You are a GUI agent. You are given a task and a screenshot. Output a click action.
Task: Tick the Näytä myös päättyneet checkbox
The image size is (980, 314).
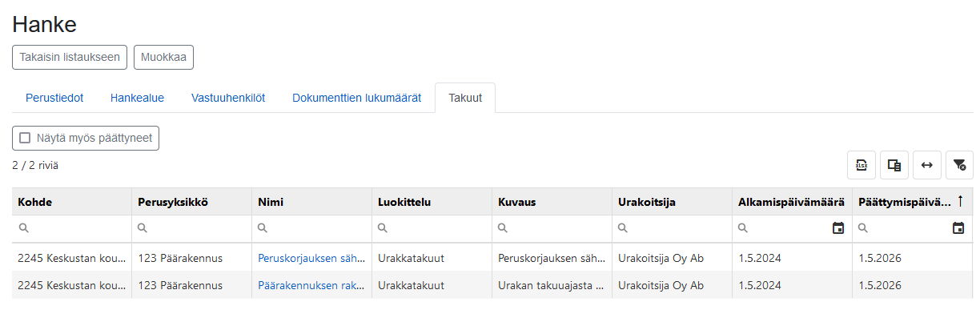25,138
